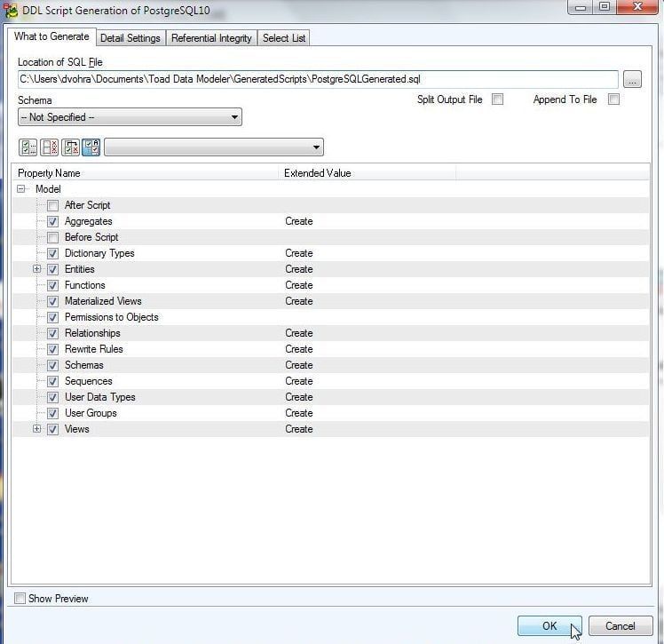
Task: Tick the Show Preview checkbox
Action: point(20,598)
